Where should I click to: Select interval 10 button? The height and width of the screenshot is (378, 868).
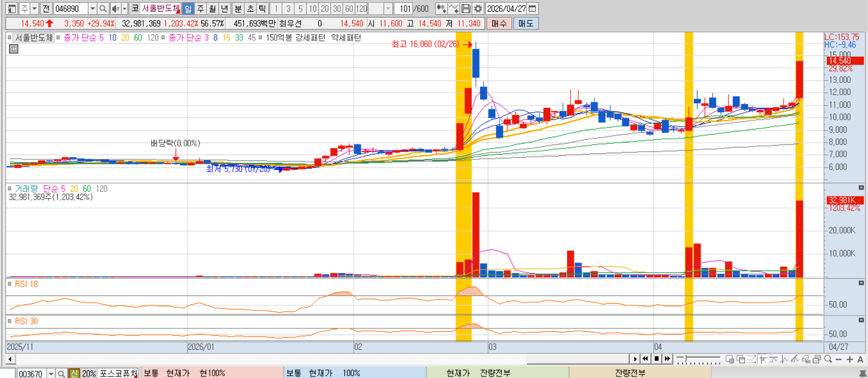click(x=313, y=9)
